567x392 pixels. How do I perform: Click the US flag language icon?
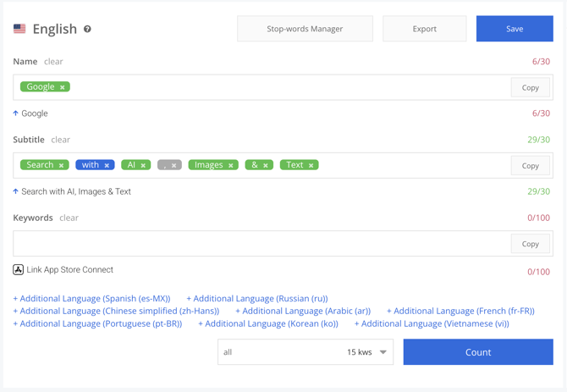19,29
